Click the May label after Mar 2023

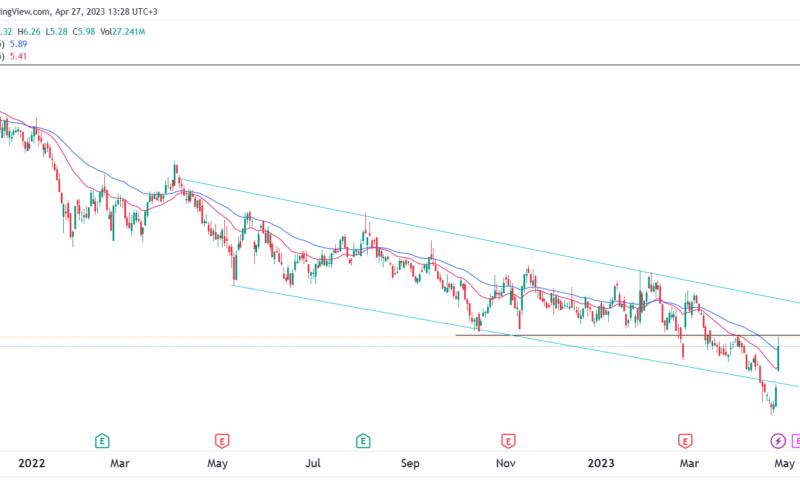coord(784,463)
